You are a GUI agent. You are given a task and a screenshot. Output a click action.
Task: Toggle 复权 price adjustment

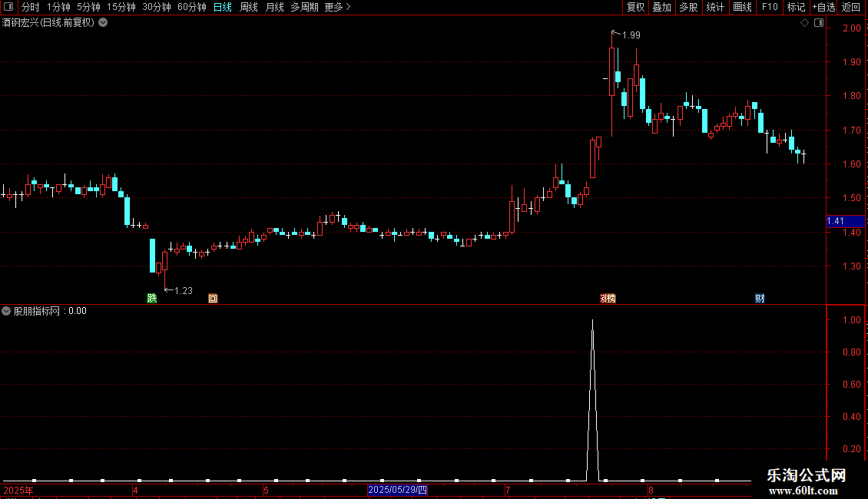point(635,7)
